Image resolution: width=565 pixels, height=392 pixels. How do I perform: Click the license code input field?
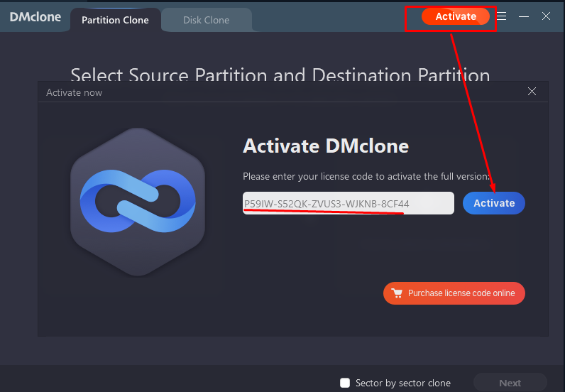coord(348,203)
